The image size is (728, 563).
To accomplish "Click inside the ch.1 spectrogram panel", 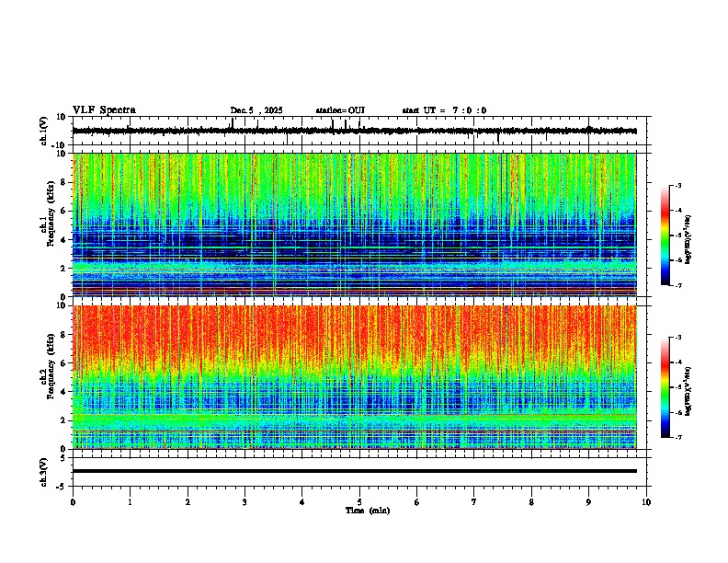I will click(x=354, y=224).
